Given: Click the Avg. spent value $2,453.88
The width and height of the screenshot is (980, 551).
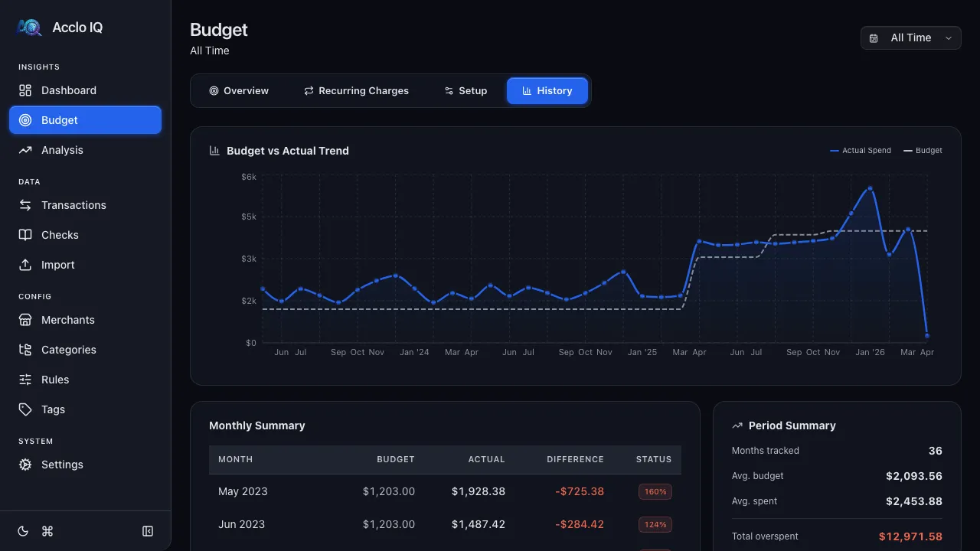Looking at the screenshot, I should pos(914,501).
